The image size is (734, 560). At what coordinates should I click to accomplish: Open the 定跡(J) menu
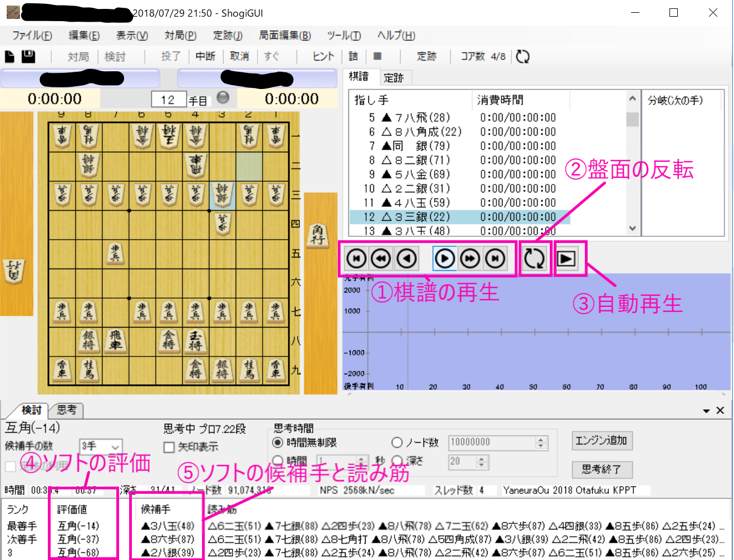[228, 36]
